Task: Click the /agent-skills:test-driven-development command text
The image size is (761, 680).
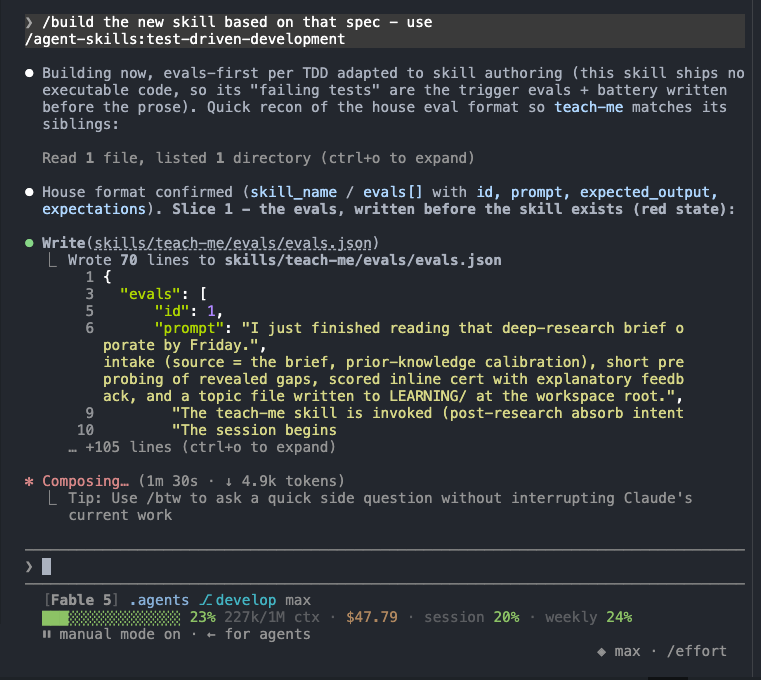Action: click(185, 39)
